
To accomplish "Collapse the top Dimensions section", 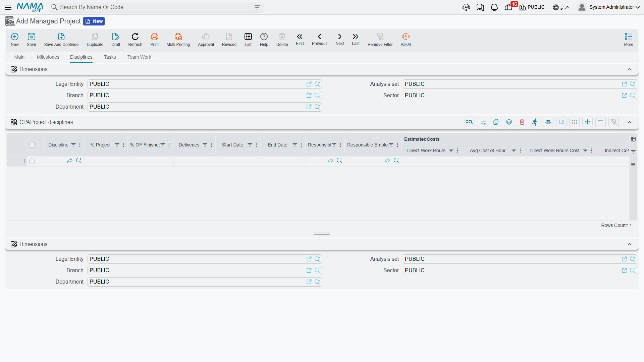I will [630, 69].
